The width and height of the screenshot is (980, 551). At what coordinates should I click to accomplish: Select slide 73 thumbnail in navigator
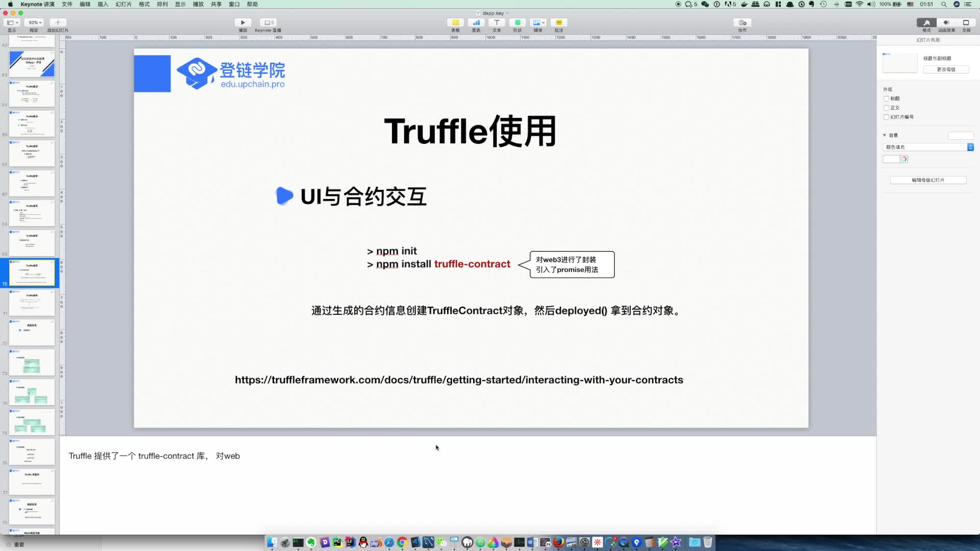tap(32, 362)
